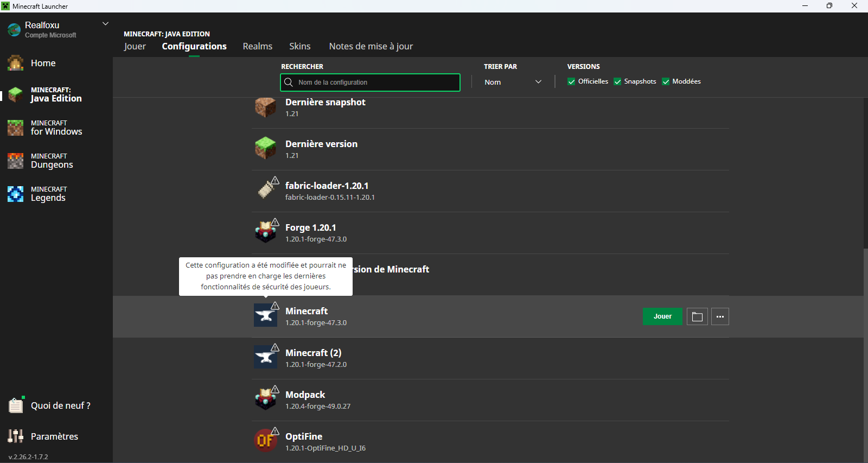868x463 pixels.
Task: Minimize the Minecraft Launcher window
Action: (805, 6)
